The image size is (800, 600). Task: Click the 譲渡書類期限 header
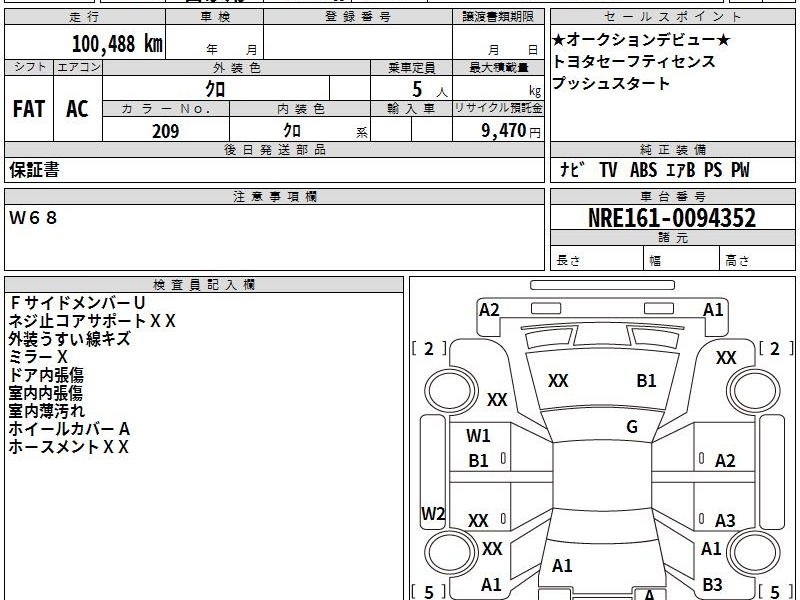pyautogui.click(x=498, y=17)
